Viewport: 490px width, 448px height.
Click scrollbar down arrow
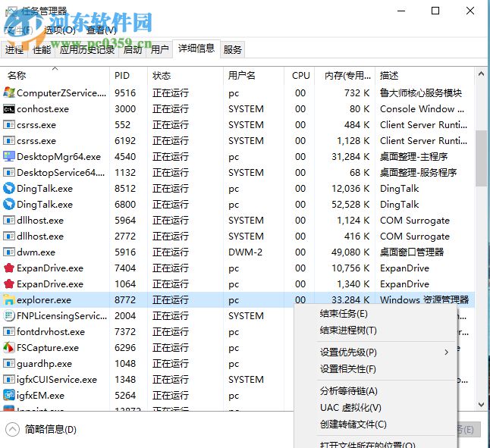click(x=481, y=404)
